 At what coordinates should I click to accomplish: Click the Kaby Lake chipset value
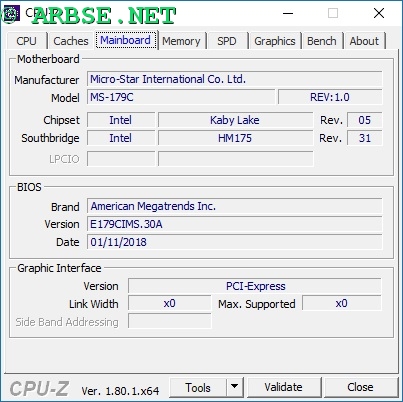pos(235,120)
